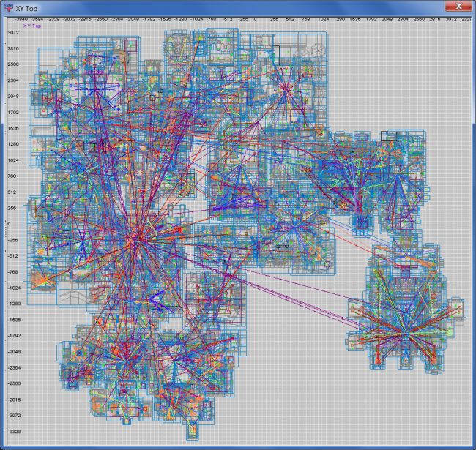Viewport: 476px width, 450px height.
Task: Select '1536' on the vertical ruler
Action: (x=13, y=128)
